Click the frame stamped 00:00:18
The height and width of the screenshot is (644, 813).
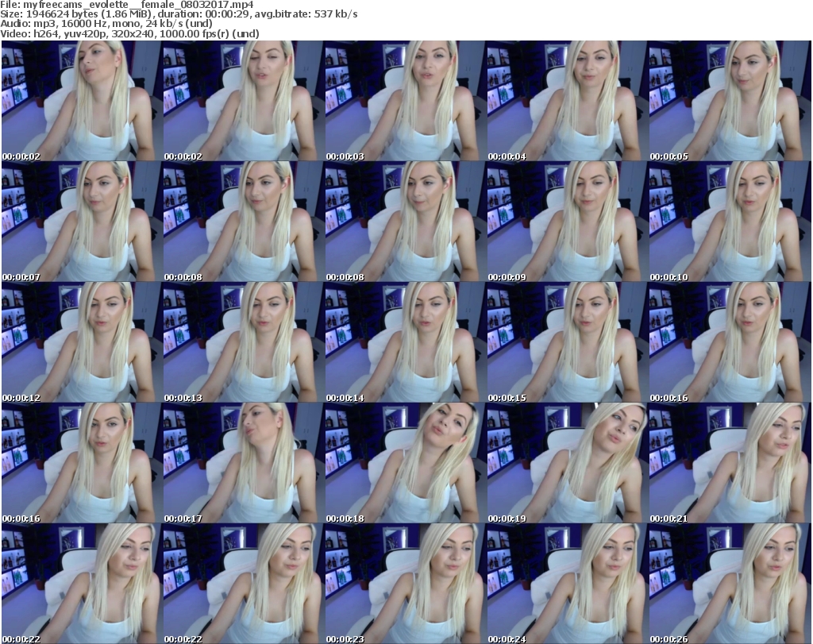(406, 463)
